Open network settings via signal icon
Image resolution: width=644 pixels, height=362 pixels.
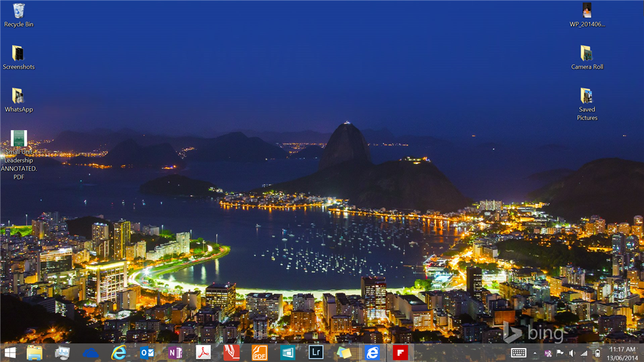pos(584,353)
